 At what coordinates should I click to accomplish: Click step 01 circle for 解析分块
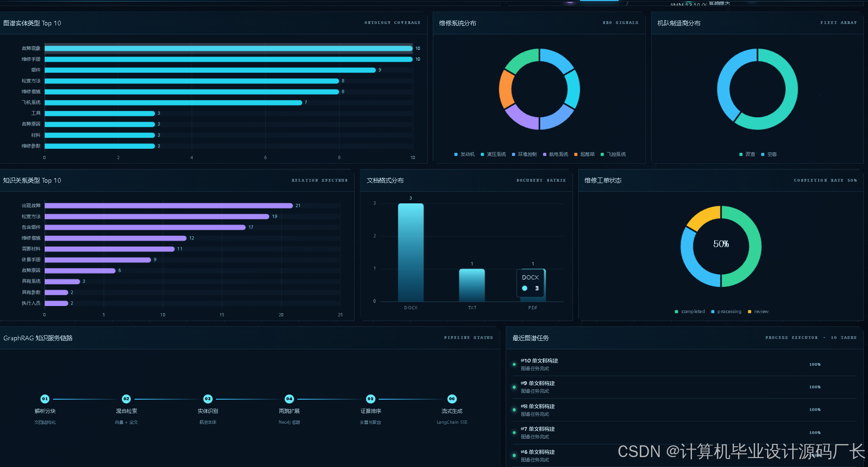pyautogui.click(x=45, y=399)
